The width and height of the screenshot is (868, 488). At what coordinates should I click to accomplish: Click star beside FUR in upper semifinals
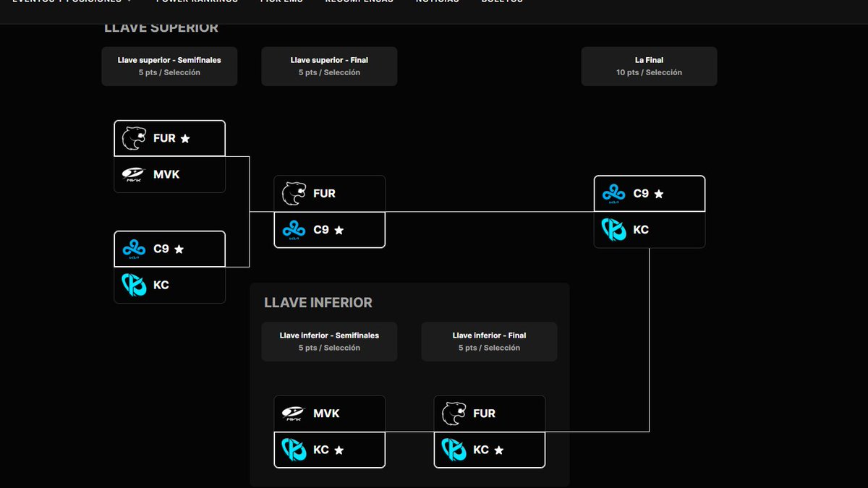tap(185, 138)
